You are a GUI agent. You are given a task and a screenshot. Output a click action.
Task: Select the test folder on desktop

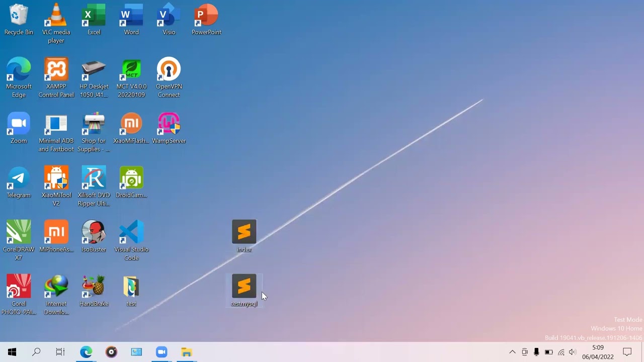131,291
